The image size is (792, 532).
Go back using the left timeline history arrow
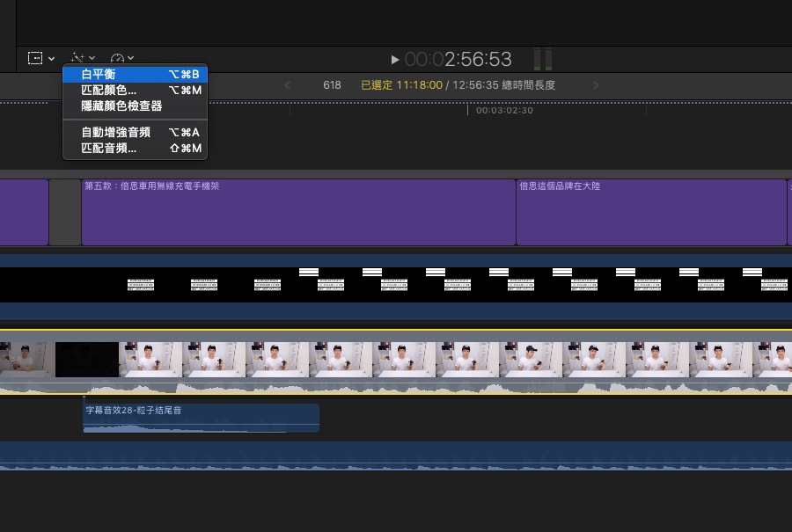(287, 85)
